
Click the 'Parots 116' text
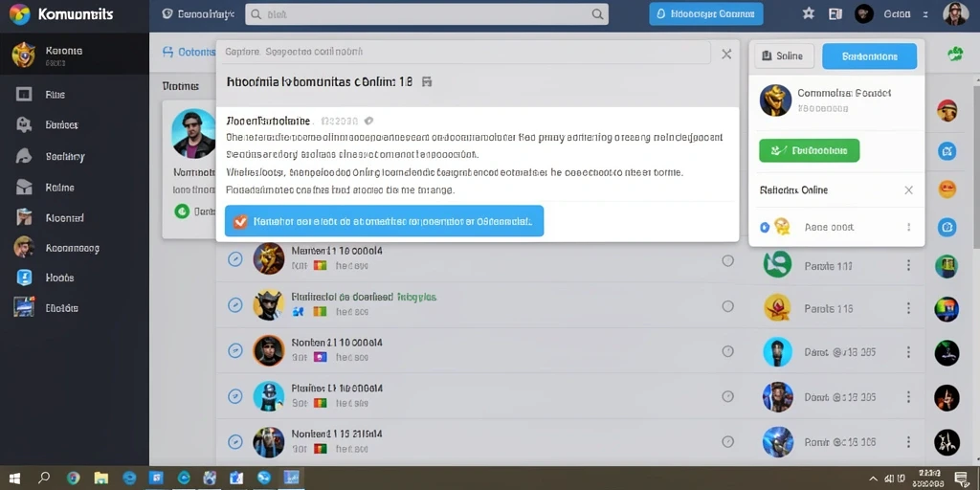point(829,309)
